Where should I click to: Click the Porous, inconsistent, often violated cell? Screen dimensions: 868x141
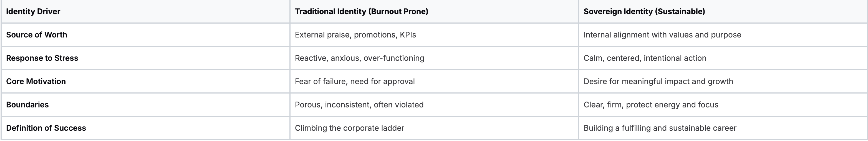(359, 105)
